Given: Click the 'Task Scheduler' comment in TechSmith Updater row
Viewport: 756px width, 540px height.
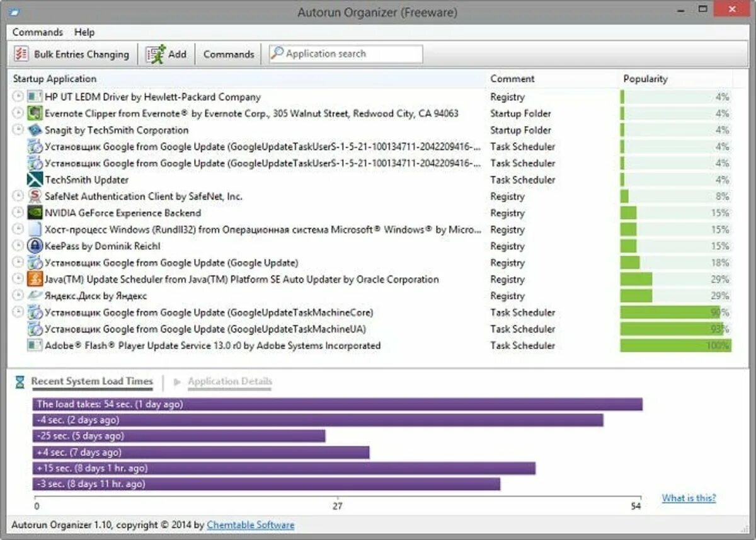Looking at the screenshot, I should pos(523,180).
